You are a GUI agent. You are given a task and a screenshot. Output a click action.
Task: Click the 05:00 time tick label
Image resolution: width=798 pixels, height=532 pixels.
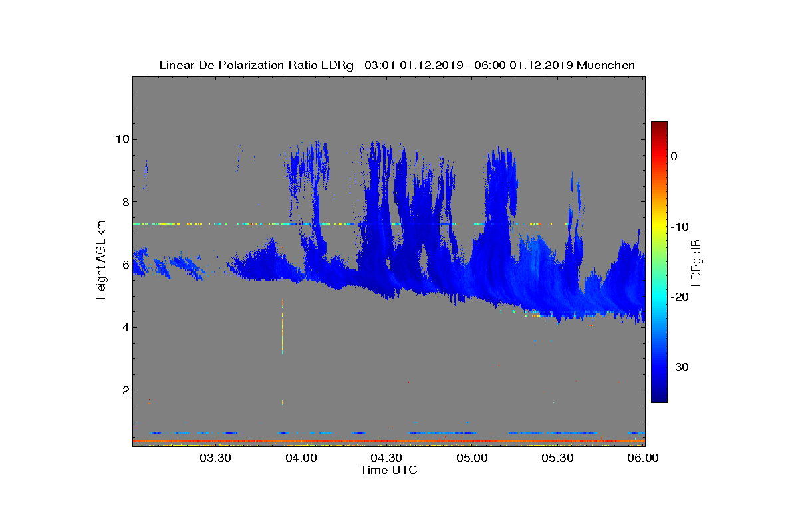473,458
